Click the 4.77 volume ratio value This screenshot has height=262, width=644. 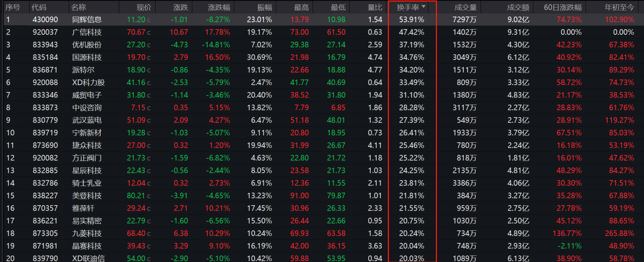click(375, 70)
